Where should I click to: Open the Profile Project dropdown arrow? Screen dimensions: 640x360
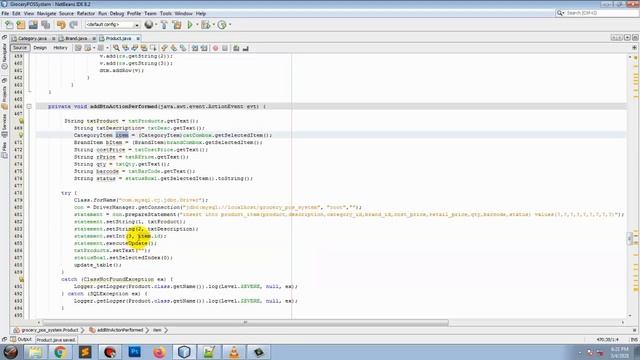pos(230,25)
